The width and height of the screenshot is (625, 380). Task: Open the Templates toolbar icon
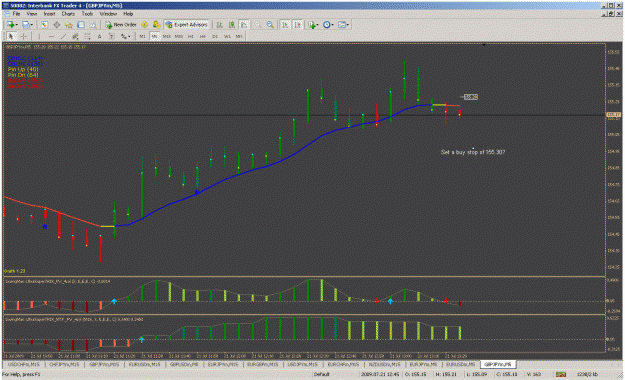(342, 25)
